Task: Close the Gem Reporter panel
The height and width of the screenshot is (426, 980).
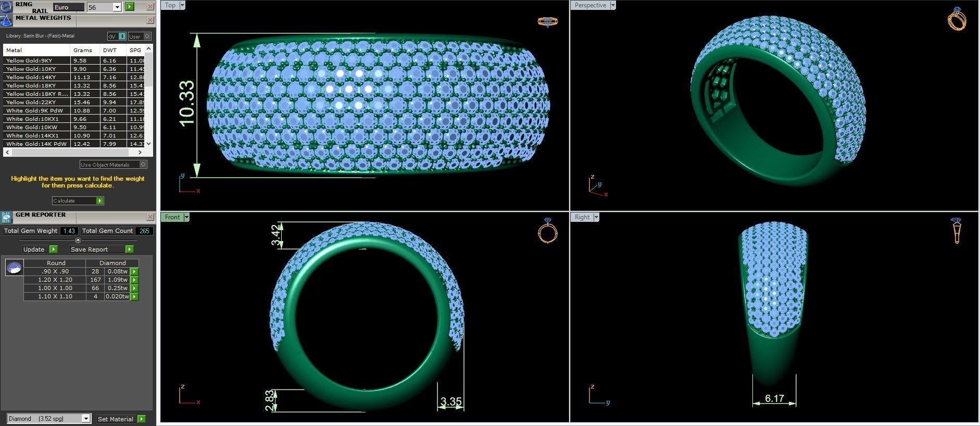Action: click(x=150, y=217)
